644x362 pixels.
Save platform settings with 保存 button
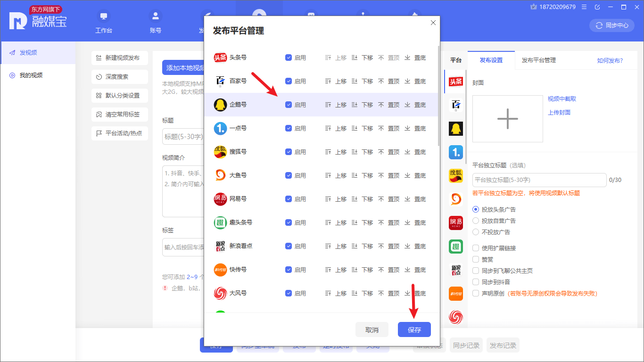tap(414, 330)
